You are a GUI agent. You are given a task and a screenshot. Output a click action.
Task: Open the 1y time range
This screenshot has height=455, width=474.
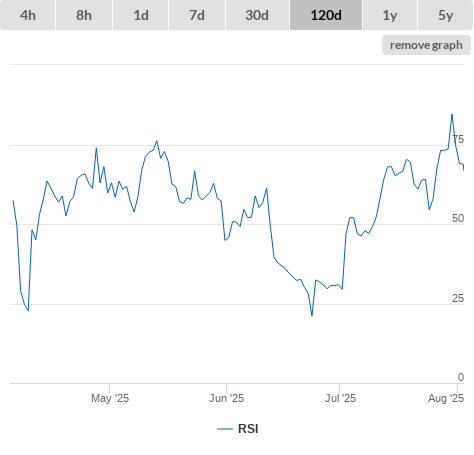click(x=390, y=15)
